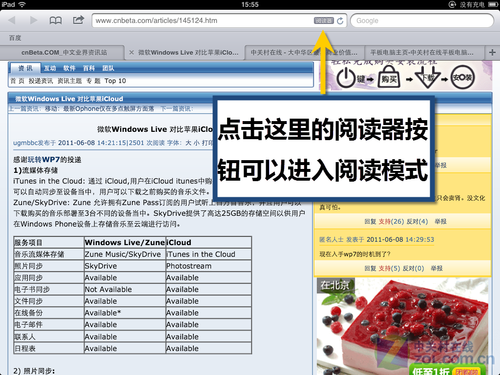The width and height of the screenshot is (500, 375).
Task: Tap the Safari back arrow
Action: tap(12, 20)
